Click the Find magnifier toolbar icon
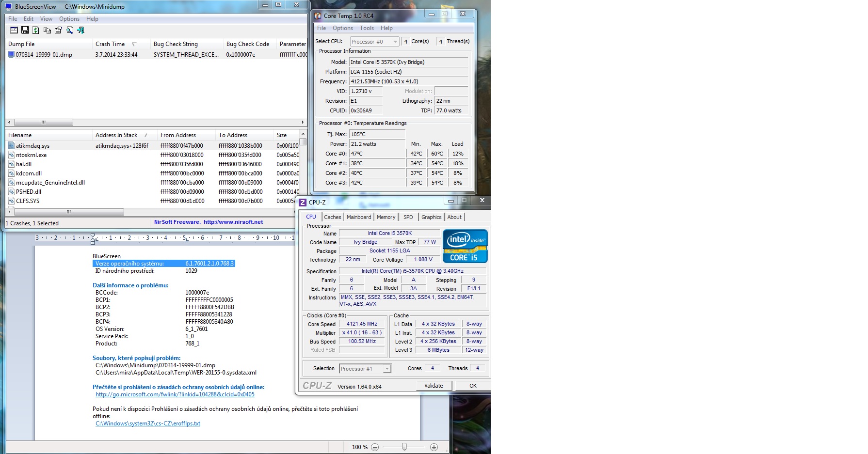868x454 pixels. pos(70,30)
